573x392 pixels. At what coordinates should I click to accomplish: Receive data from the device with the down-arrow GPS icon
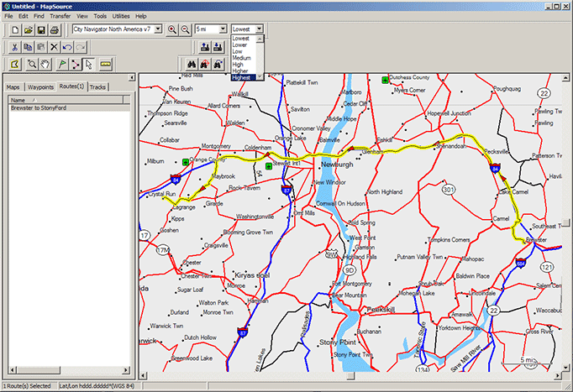[x=218, y=47]
